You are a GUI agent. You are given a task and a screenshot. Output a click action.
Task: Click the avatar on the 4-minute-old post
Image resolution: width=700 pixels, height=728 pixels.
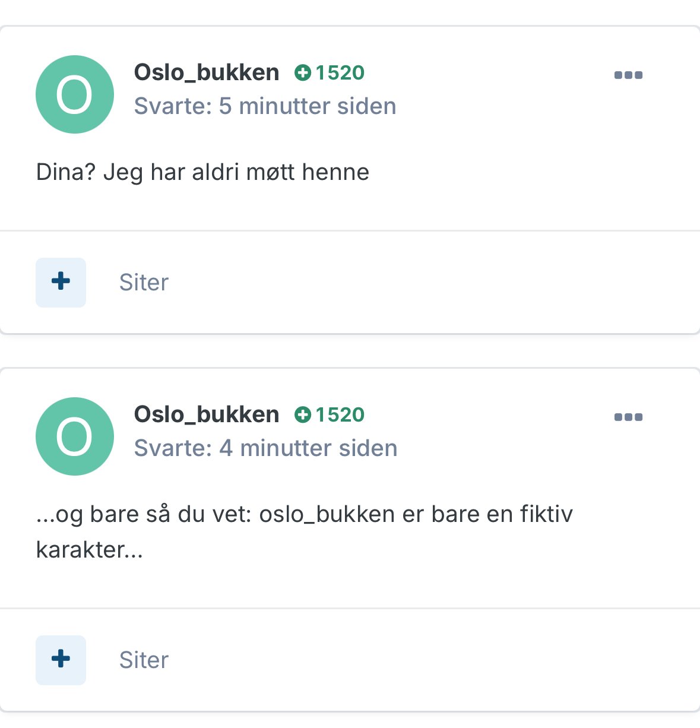click(75, 436)
